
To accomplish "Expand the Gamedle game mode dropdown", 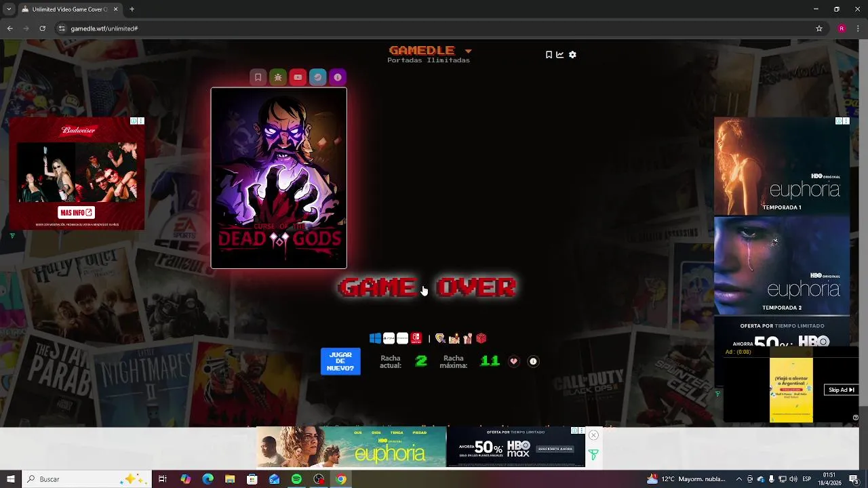I will (468, 51).
